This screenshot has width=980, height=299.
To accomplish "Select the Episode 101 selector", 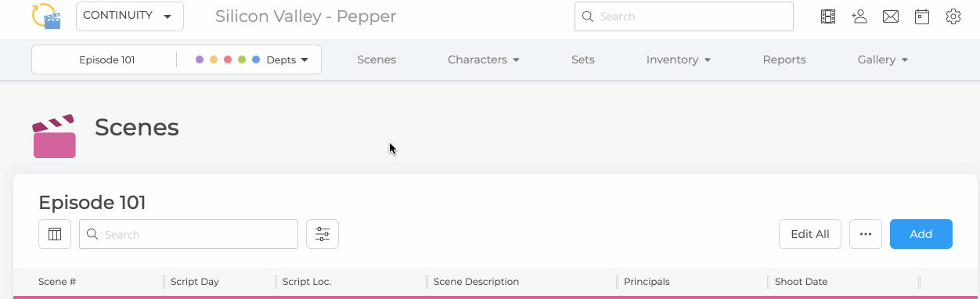I will 107,59.
